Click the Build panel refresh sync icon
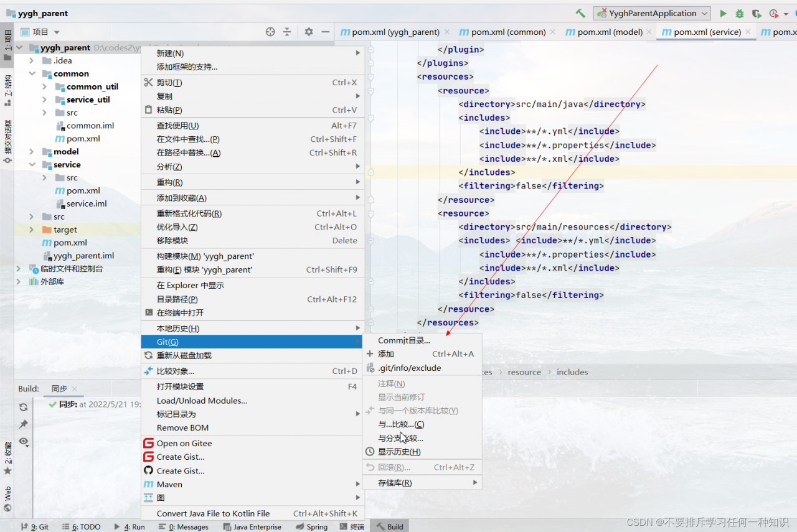The height and width of the screenshot is (532, 797). tap(24, 407)
